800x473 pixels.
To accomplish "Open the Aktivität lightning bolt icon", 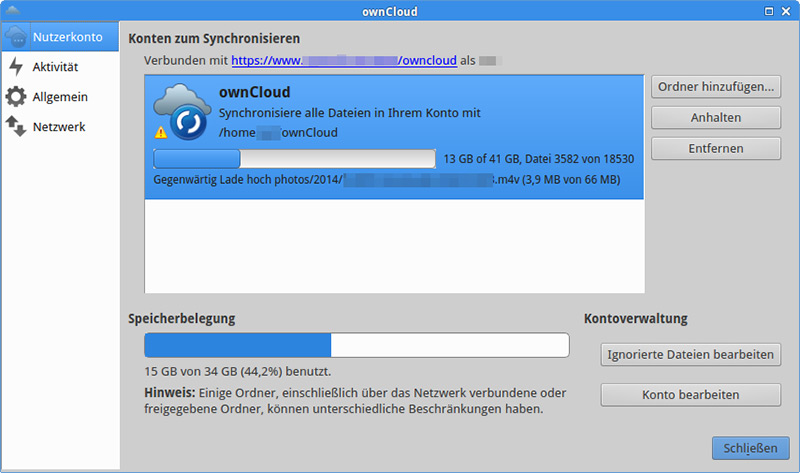I will click(x=16, y=66).
